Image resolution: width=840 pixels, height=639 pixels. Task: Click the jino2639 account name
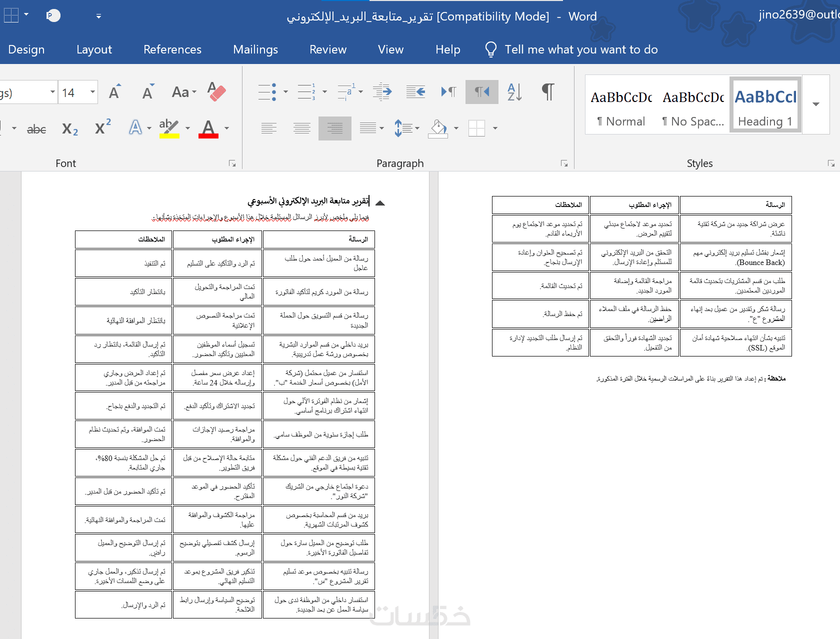tap(799, 14)
